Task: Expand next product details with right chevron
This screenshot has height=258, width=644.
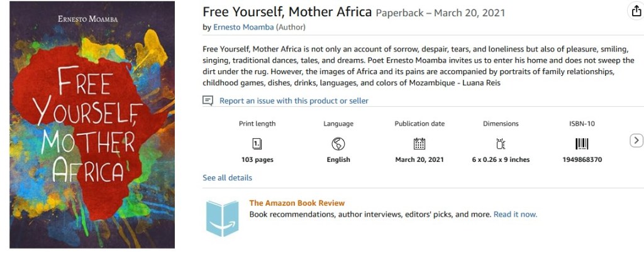Action: (x=636, y=141)
